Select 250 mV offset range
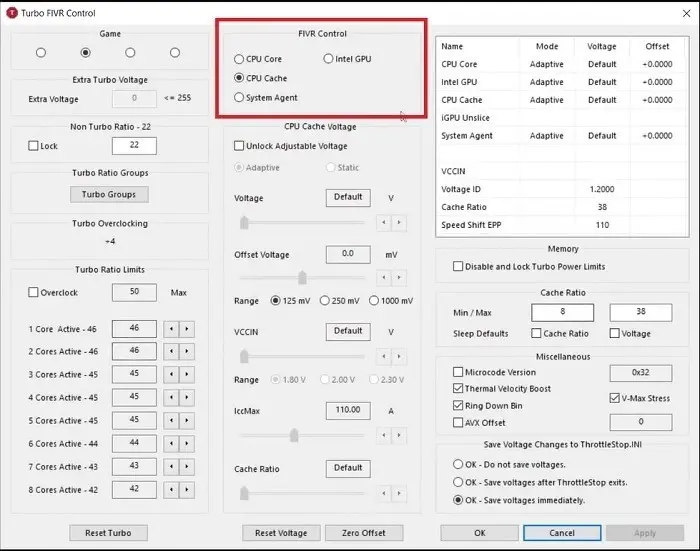700x551 pixels. 325,301
